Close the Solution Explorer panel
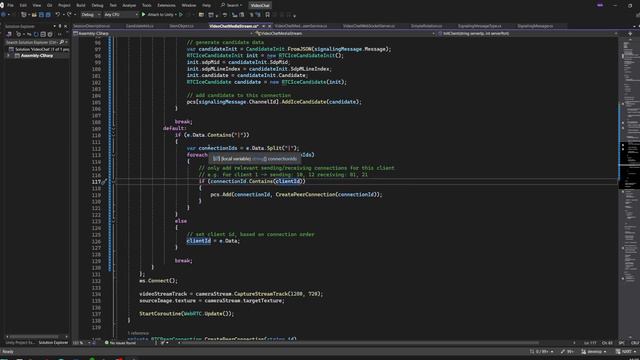 coord(66,26)
